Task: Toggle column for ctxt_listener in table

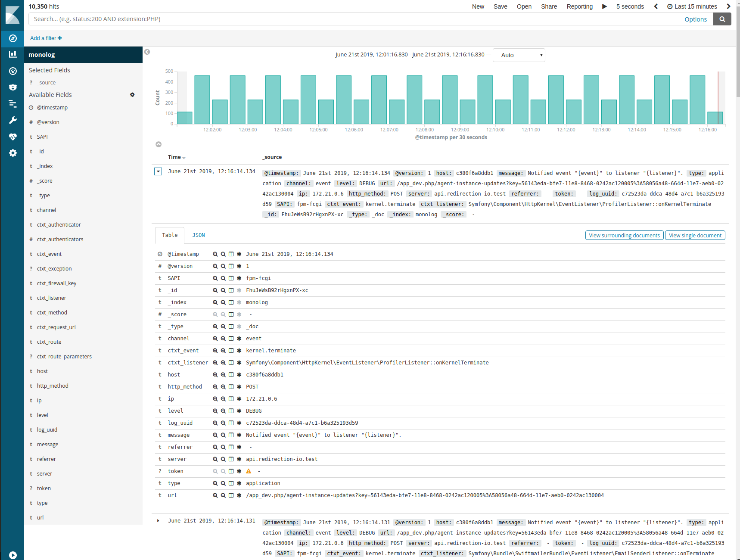Action: 231,363
